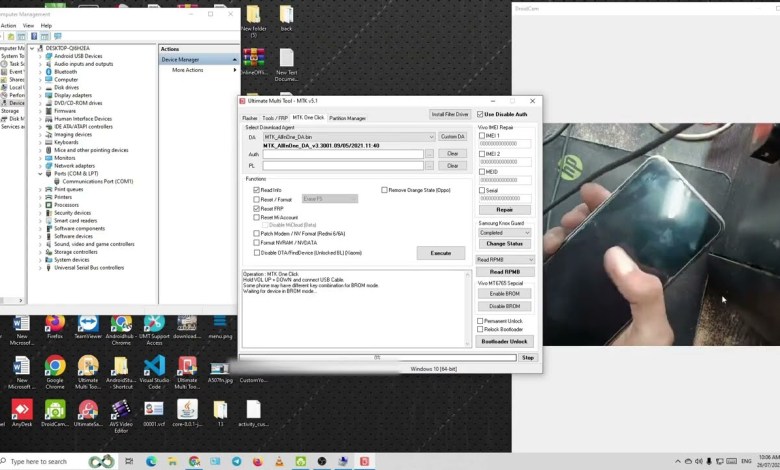
Task: Enable Remove Orange State (Oppo) checkbox
Action: pyautogui.click(x=384, y=190)
